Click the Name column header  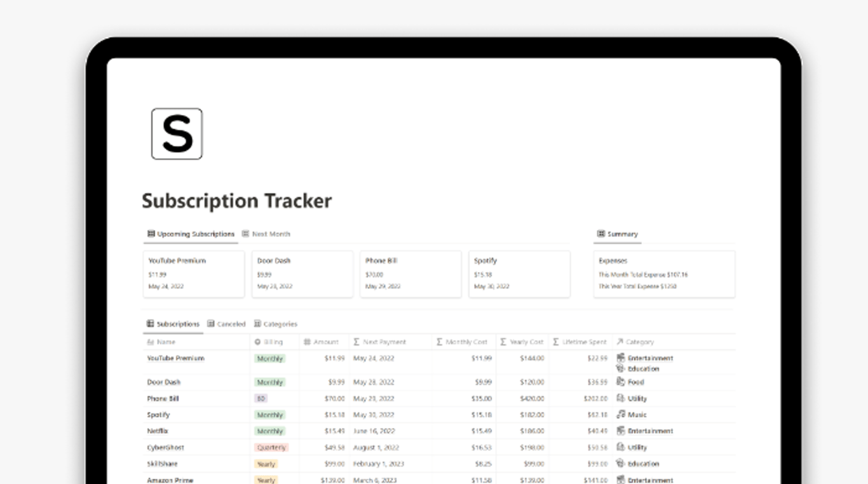(x=197, y=342)
